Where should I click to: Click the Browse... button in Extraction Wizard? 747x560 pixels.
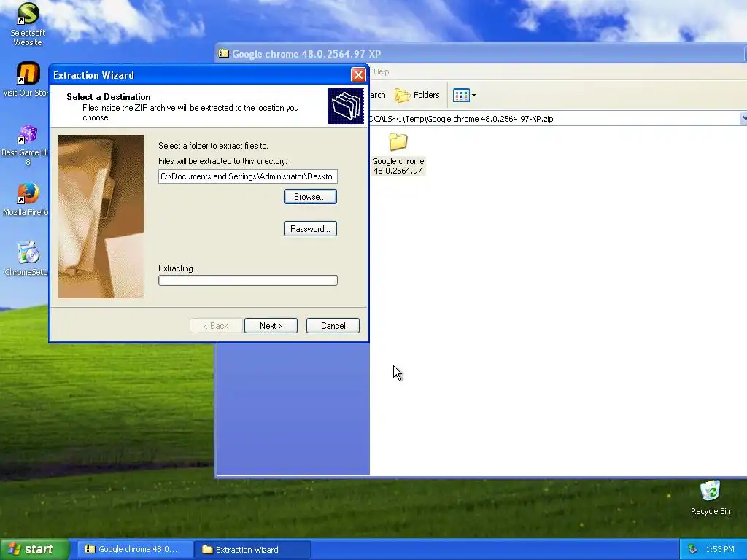click(310, 197)
